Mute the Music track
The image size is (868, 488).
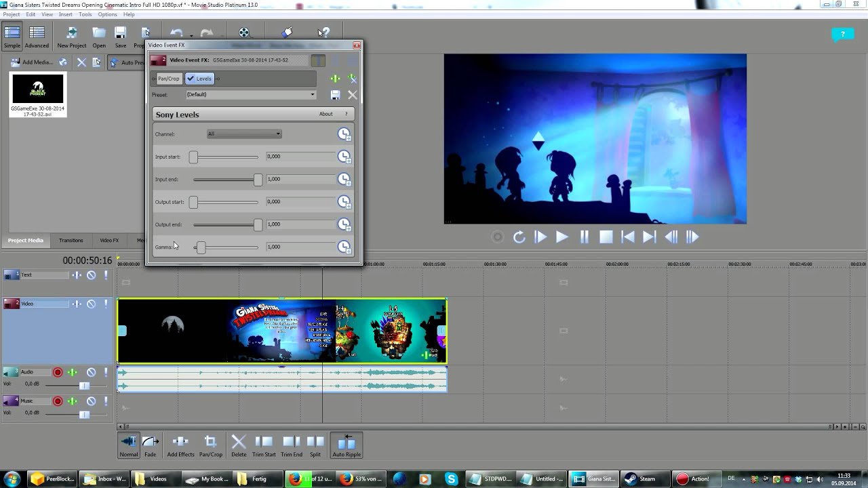click(91, 401)
